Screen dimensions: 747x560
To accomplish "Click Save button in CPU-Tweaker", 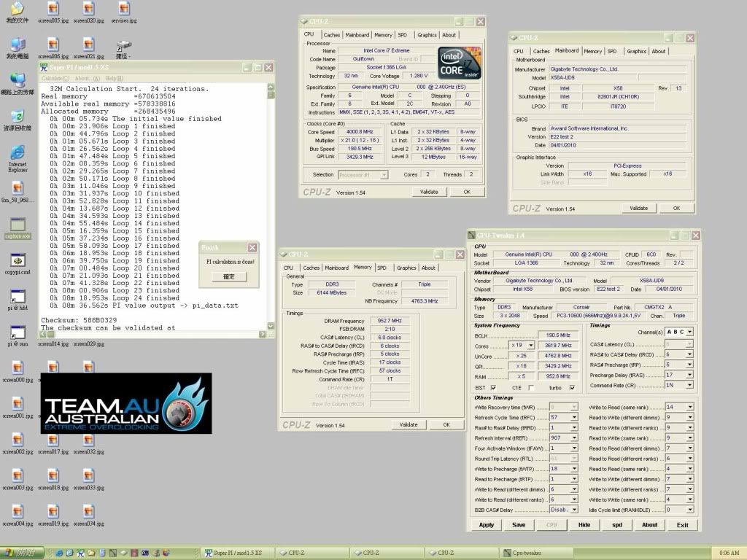I will [519, 525].
